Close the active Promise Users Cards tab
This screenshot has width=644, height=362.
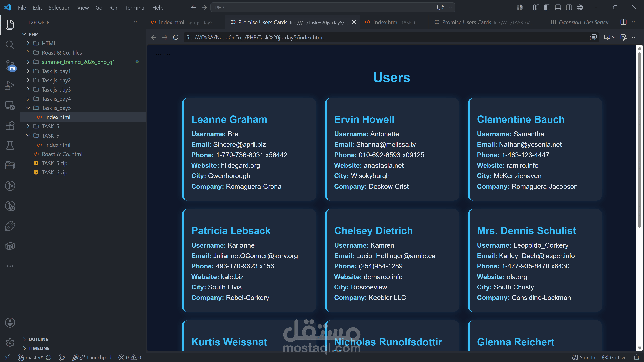(x=354, y=22)
